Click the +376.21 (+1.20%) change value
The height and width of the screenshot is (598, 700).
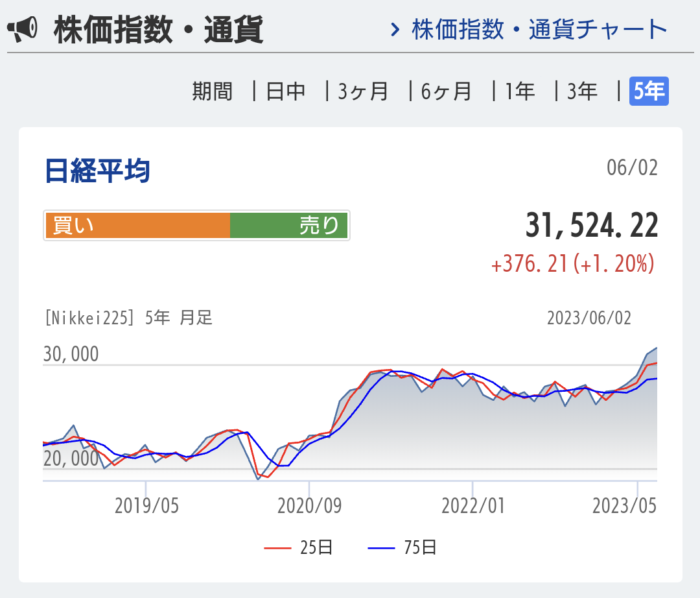(572, 264)
